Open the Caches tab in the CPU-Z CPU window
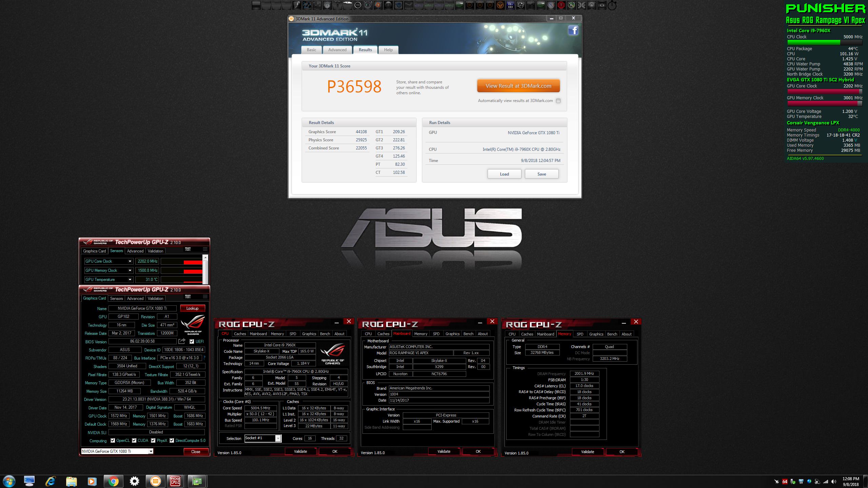The image size is (868, 488). click(240, 334)
